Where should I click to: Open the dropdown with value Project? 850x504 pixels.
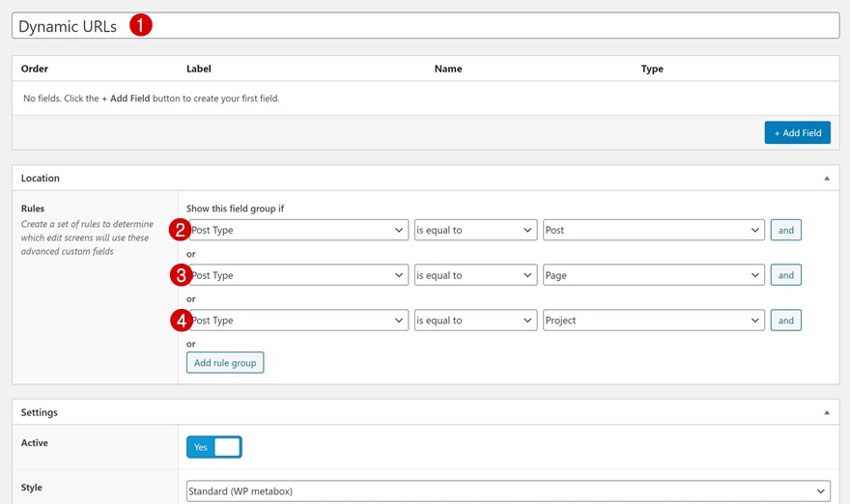point(653,321)
